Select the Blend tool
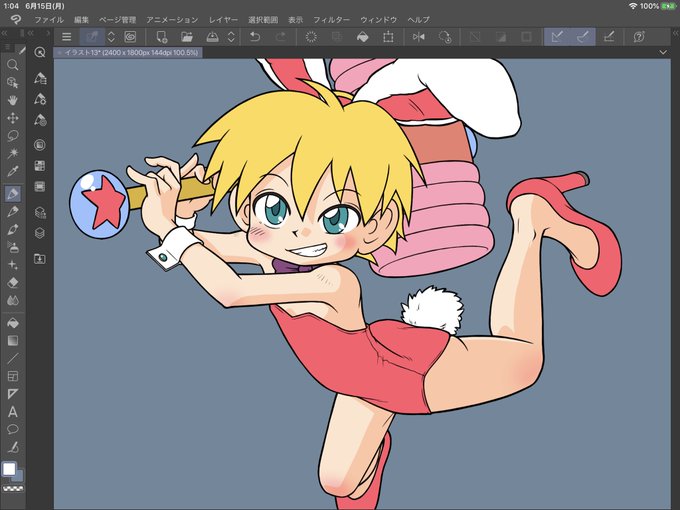Image resolution: width=680 pixels, height=510 pixels. [13, 301]
